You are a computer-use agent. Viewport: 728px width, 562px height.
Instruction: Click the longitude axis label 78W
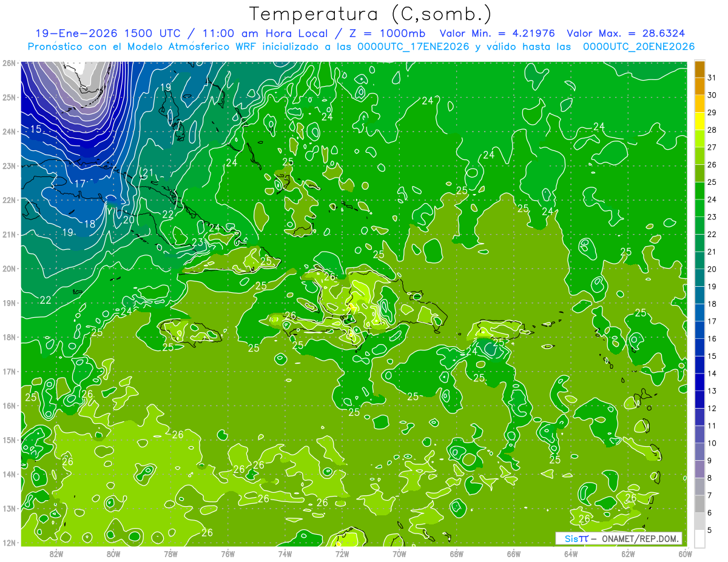(x=170, y=554)
